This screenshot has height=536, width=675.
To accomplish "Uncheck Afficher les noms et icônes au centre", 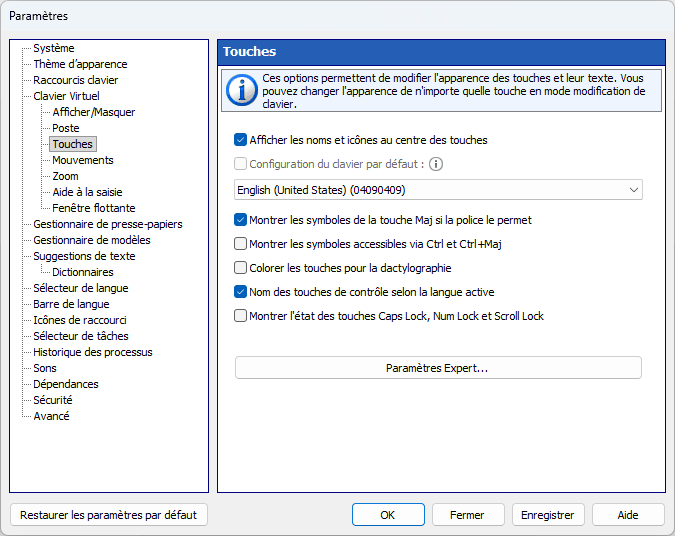I will [x=240, y=140].
